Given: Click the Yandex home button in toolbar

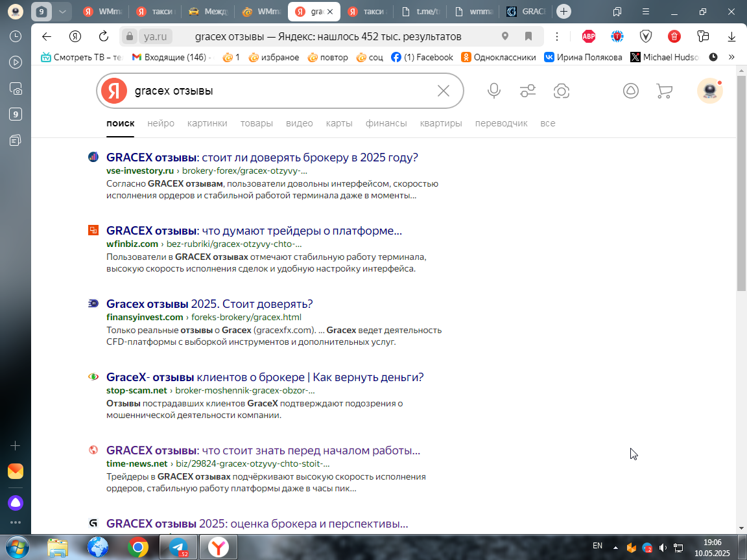Looking at the screenshot, I should click(75, 37).
